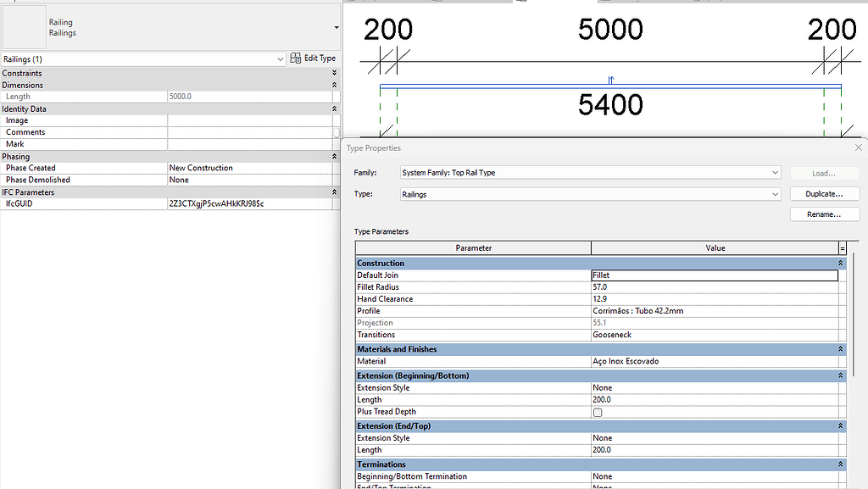
Task: Select the Fillet value for Default Join
Action: coord(715,275)
